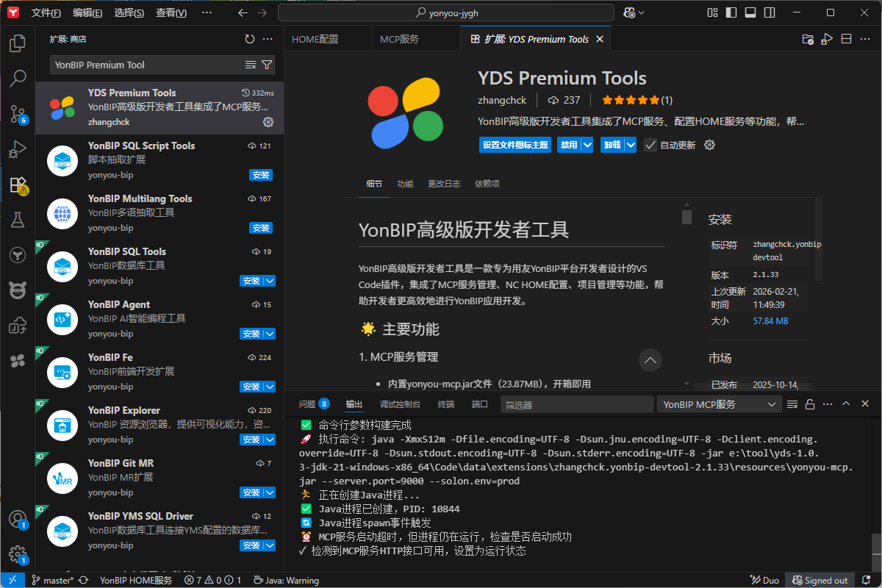Open the 查看(V) menu
882x588 pixels.
171,13
